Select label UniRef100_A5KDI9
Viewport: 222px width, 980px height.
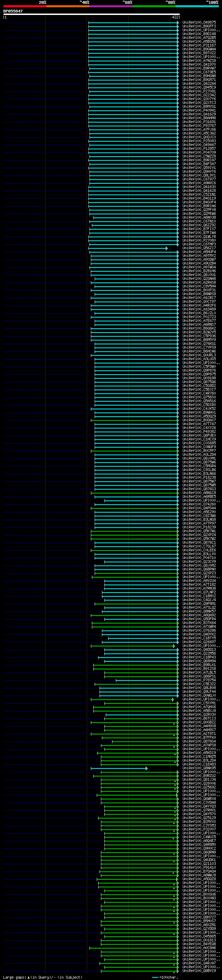pos(199,753)
